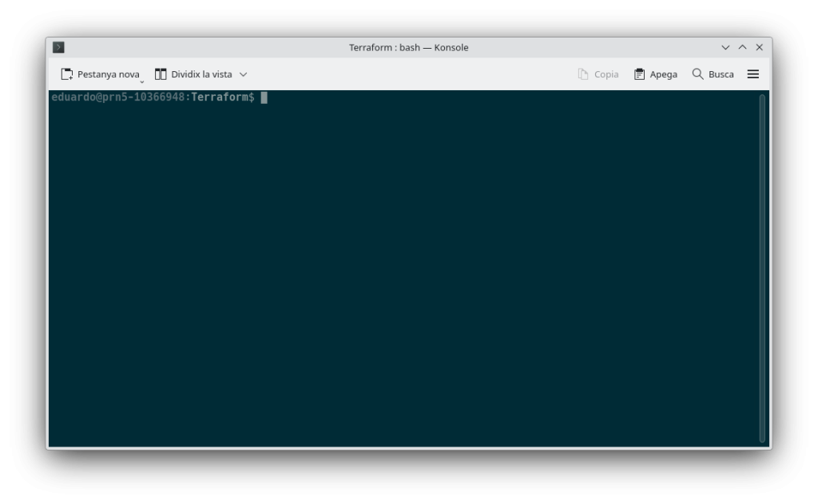Image resolution: width=818 pixels, height=504 pixels.
Task: Click the Apega clipboard icon
Action: (x=639, y=74)
